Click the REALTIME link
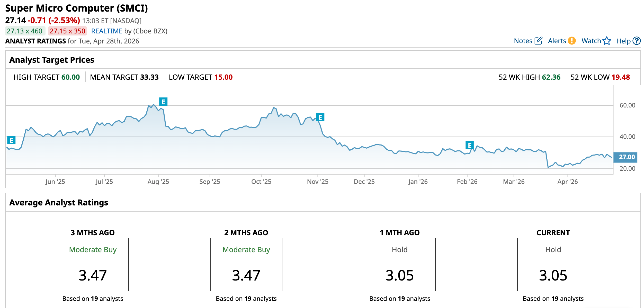 pyautogui.click(x=106, y=31)
